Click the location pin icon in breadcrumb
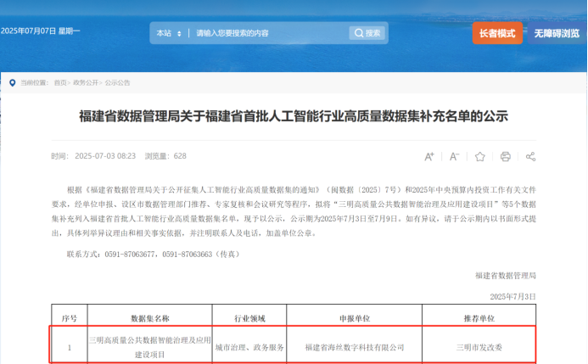Viewport: 588px width, 364px height. click(x=12, y=83)
